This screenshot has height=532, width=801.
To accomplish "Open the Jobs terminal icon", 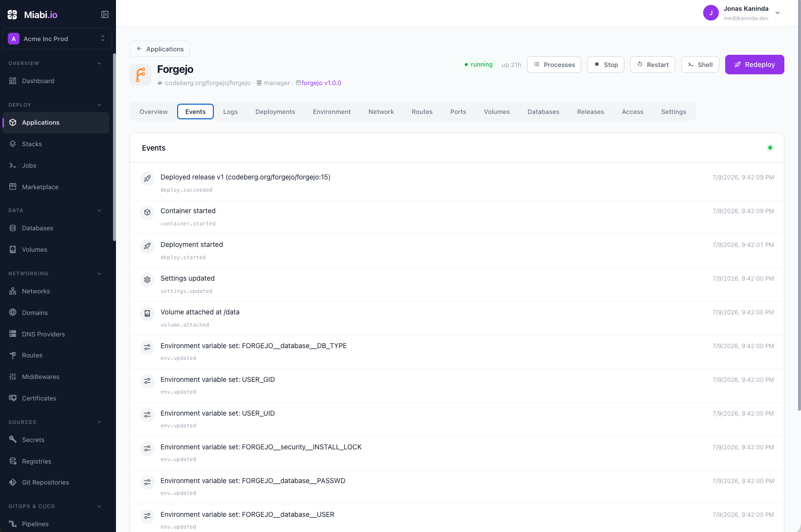I will point(13,165).
